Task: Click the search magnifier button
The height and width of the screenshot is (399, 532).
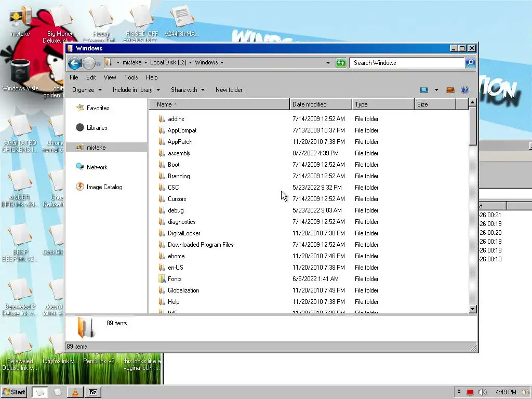Action: tap(470, 63)
